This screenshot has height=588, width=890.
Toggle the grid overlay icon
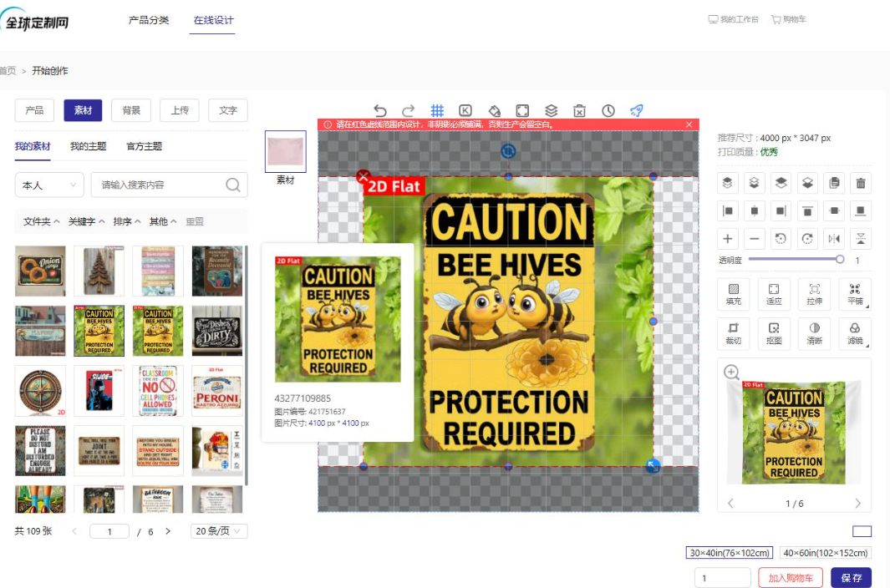[437, 111]
